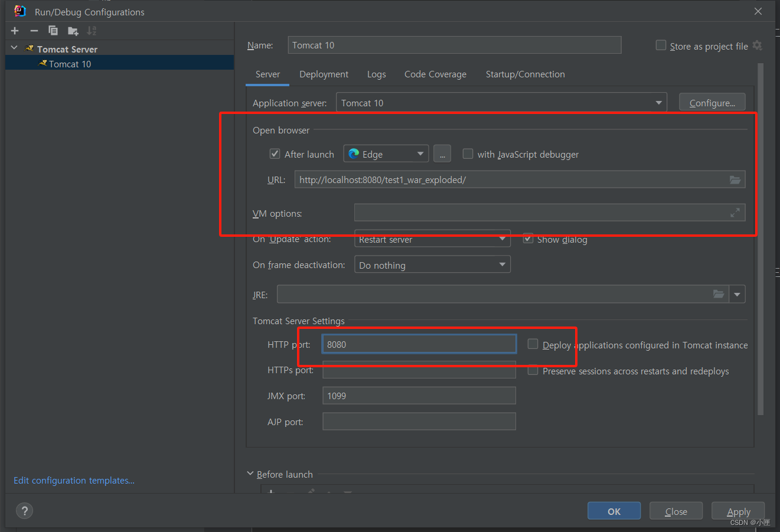Enable Preserve sessions across restarts and redeploys

click(533, 371)
